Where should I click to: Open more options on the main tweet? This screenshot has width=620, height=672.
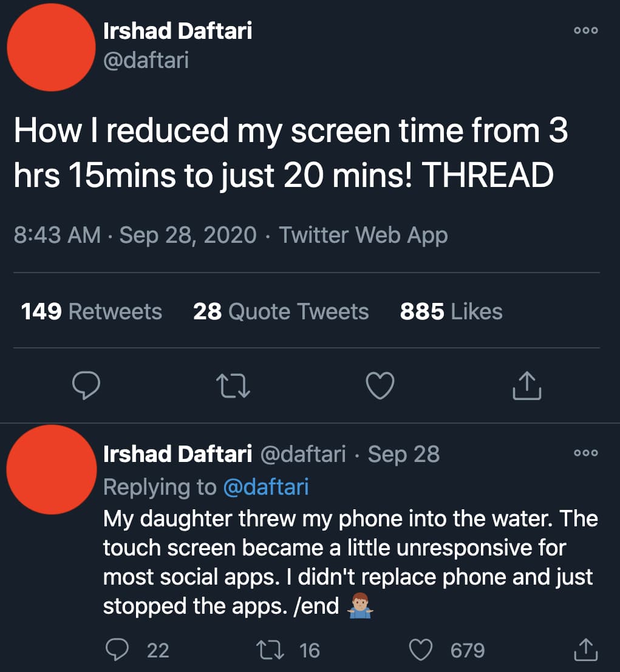(x=585, y=29)
